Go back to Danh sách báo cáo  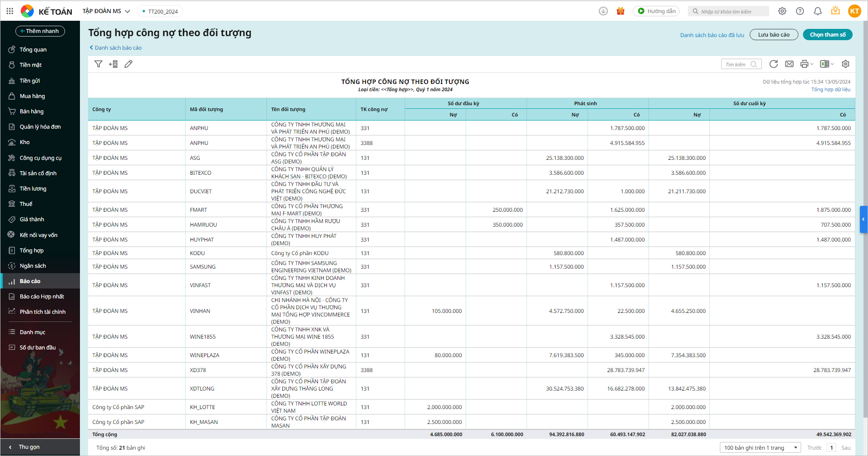click(116, 48)
